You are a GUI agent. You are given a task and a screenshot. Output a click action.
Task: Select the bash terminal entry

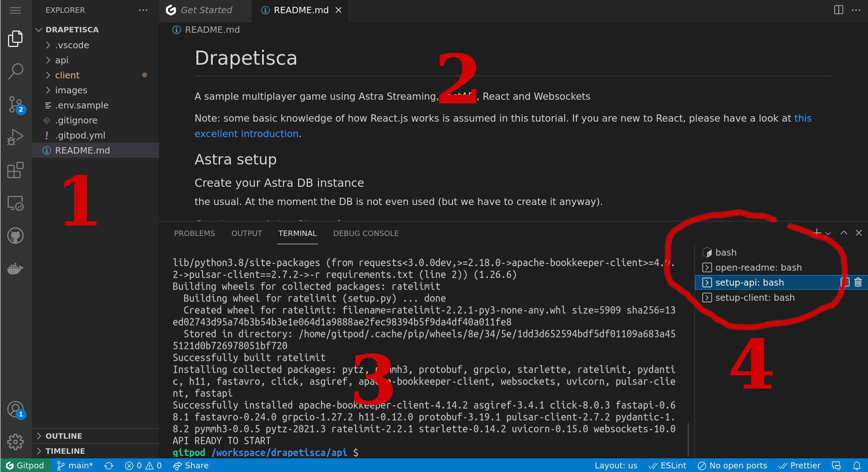pyautogui.click(x=781, y=252)
